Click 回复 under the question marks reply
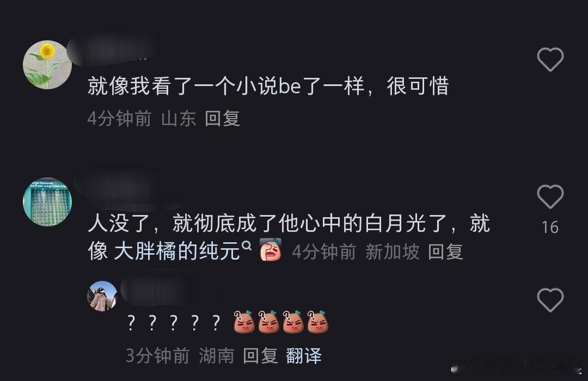This screenshot has height=381, width=588. point(260,355)
